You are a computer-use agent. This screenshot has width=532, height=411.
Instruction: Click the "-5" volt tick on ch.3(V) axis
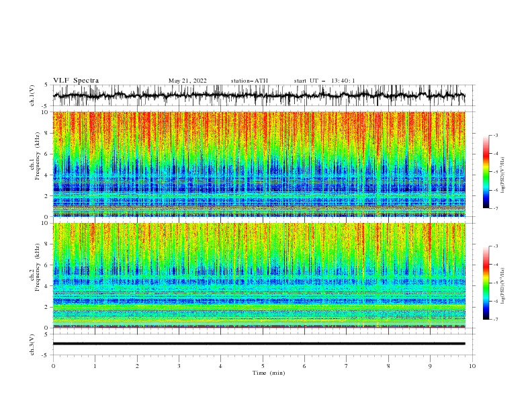pyautogui.click(x=46, y=355)
